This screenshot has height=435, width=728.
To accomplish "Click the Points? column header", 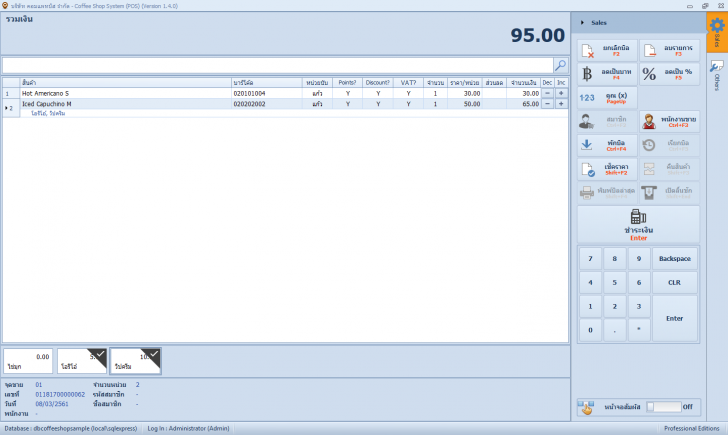I will click(x=347, y=83).
